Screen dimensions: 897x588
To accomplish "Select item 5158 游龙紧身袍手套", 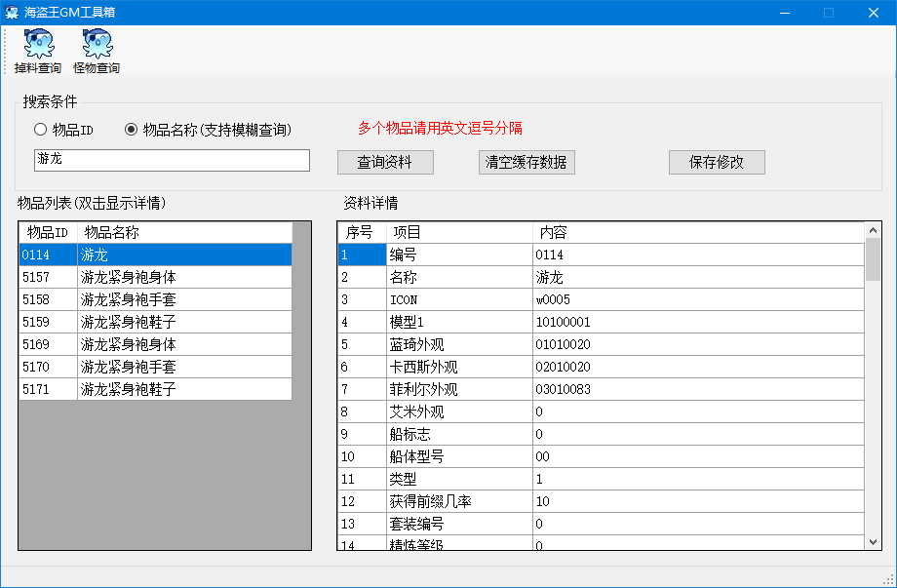I will pos(146,299).
